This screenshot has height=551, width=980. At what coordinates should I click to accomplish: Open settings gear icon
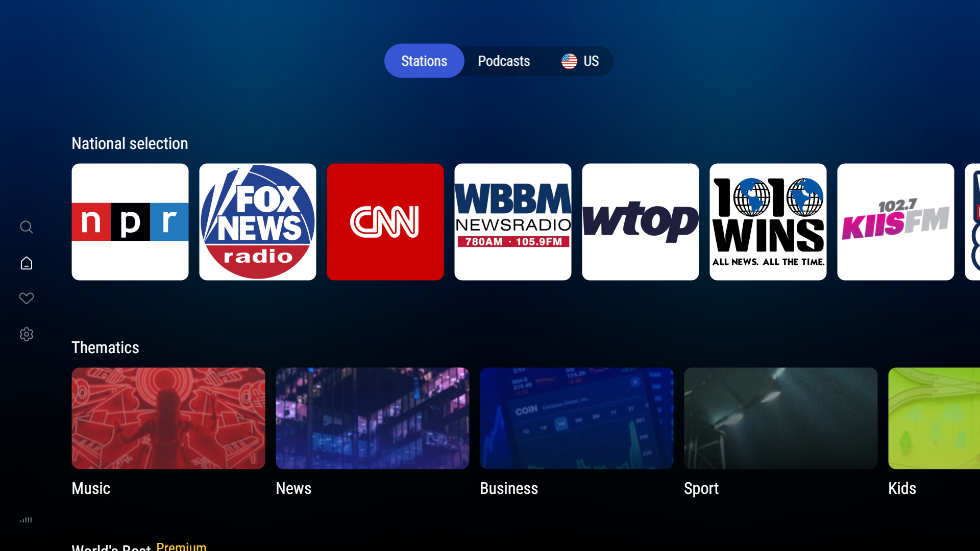click(x=27, y=334)
